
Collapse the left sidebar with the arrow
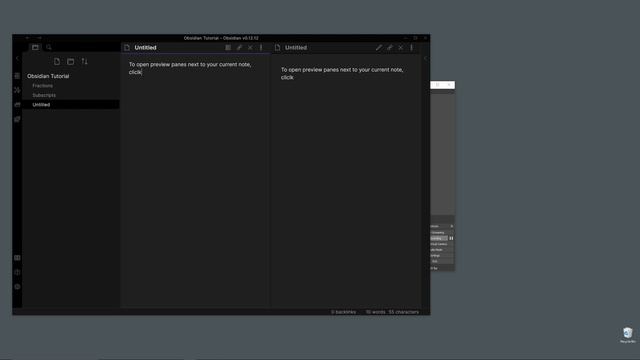pyautogui.click(x=17, y=58)
